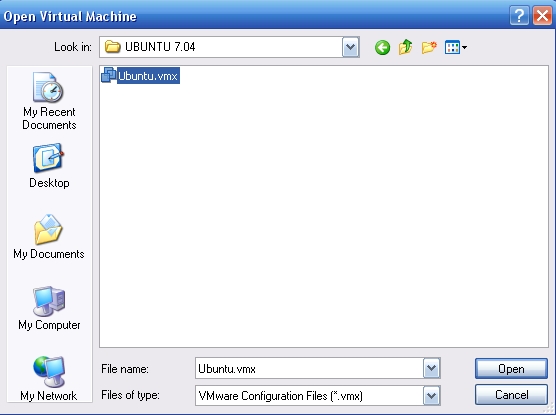This screenshot has height=415, width=556.
Task: Open the My Documents location
Action: [x=49, y=237]
